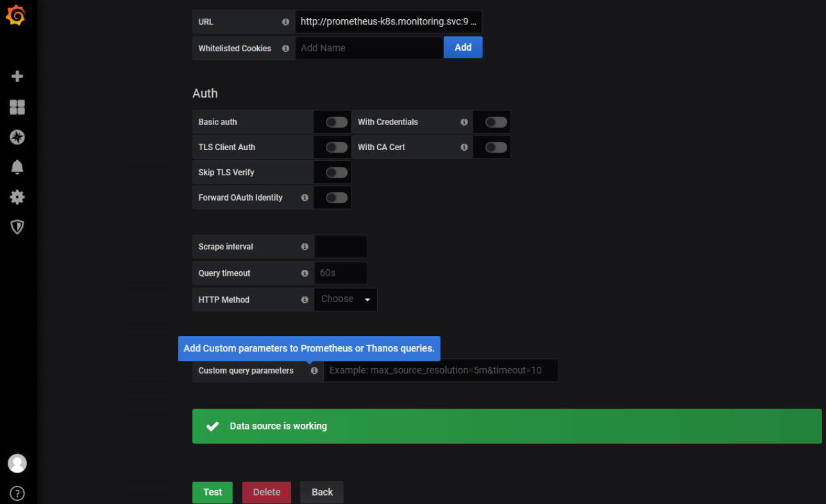Click the 'Whitelisted Cookies' label
The height and width of the screenshot is (504, 826).
235,48
